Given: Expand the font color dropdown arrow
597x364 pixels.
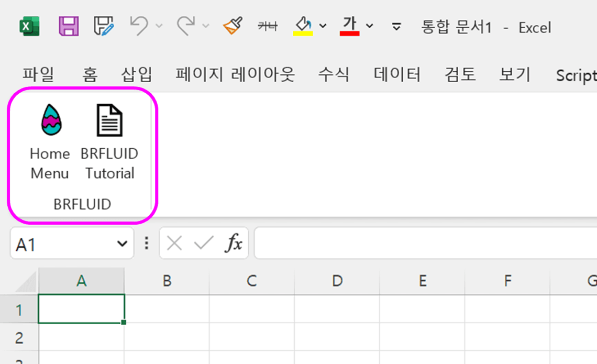Looking at the screenshot, I should pos(369,26).
